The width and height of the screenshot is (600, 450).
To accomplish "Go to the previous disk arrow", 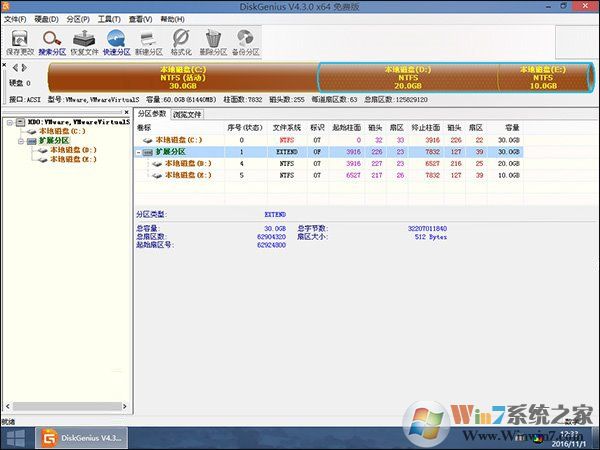I will pos(15,68).
